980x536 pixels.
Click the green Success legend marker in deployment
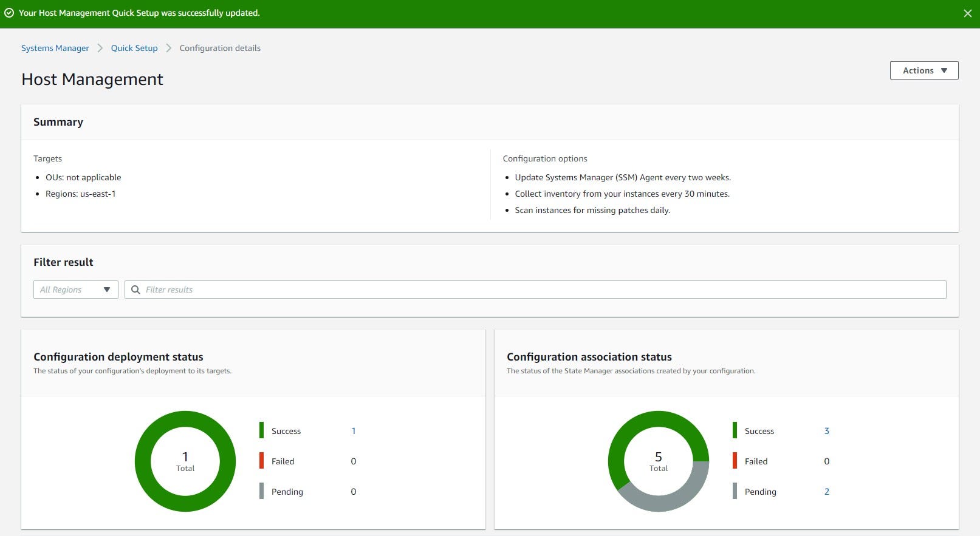click(x=261, y=430)
